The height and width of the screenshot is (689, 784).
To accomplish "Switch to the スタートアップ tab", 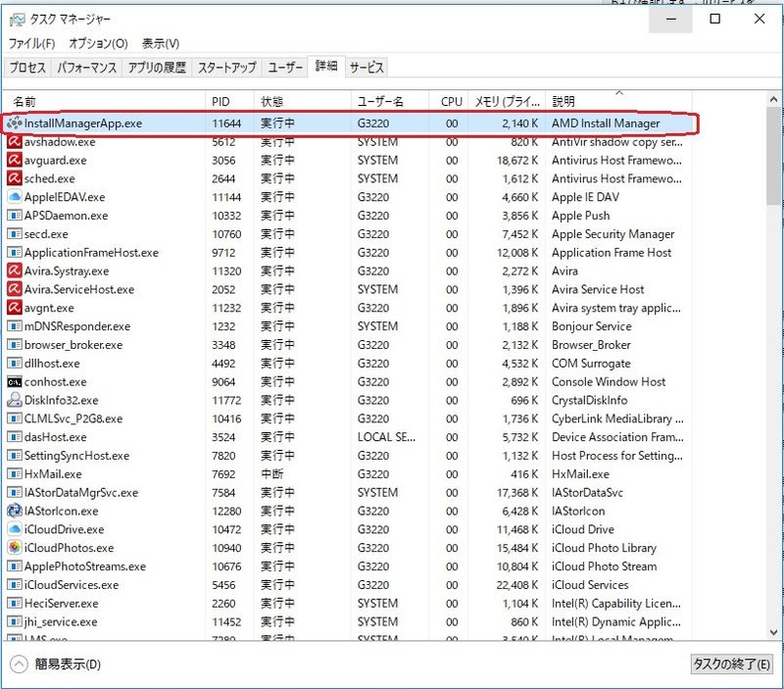I will click(227, 68).
